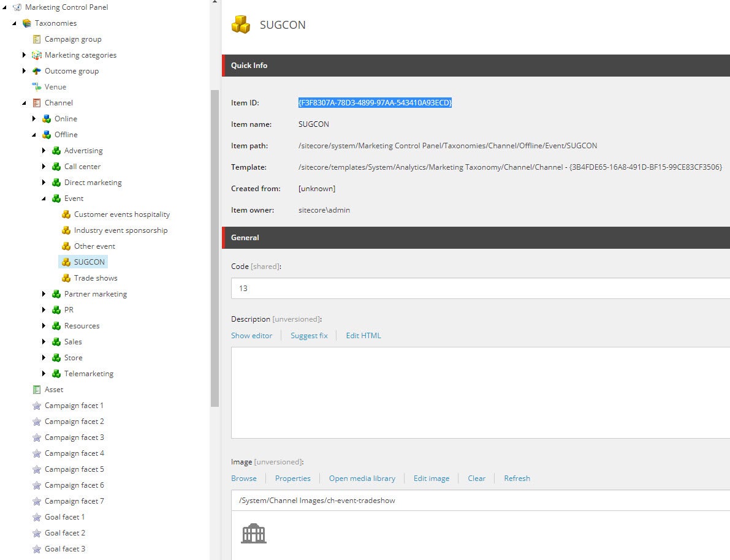Collapse the Offline channel group
The image size is (730, 560).
pyautogui.click(x=34, y=134)
